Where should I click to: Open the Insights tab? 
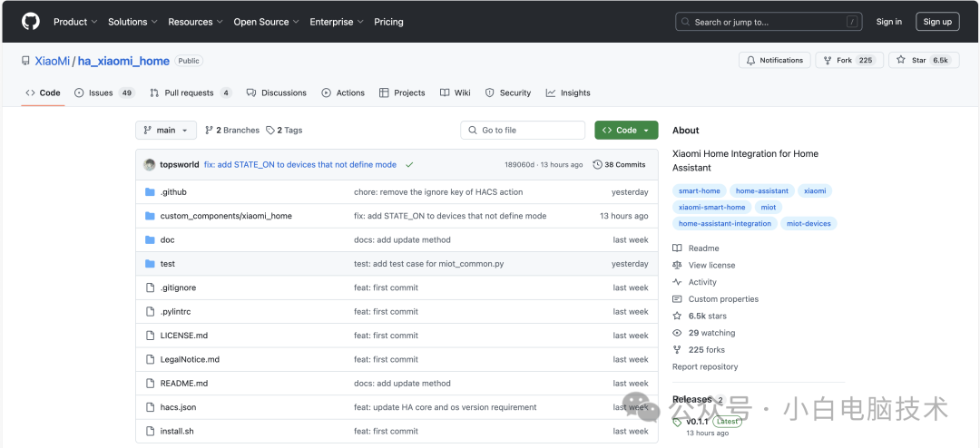[568, 93]
